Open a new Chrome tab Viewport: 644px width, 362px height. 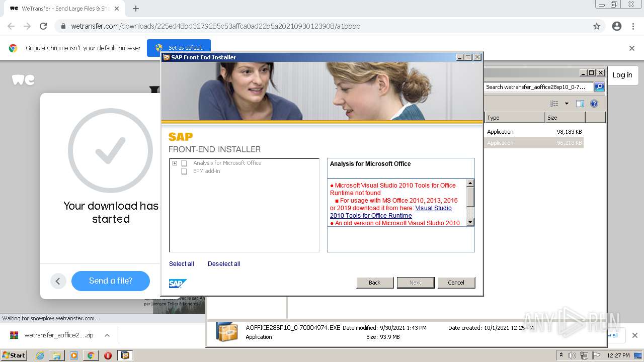pyautogui.click(x=136, y=9)
